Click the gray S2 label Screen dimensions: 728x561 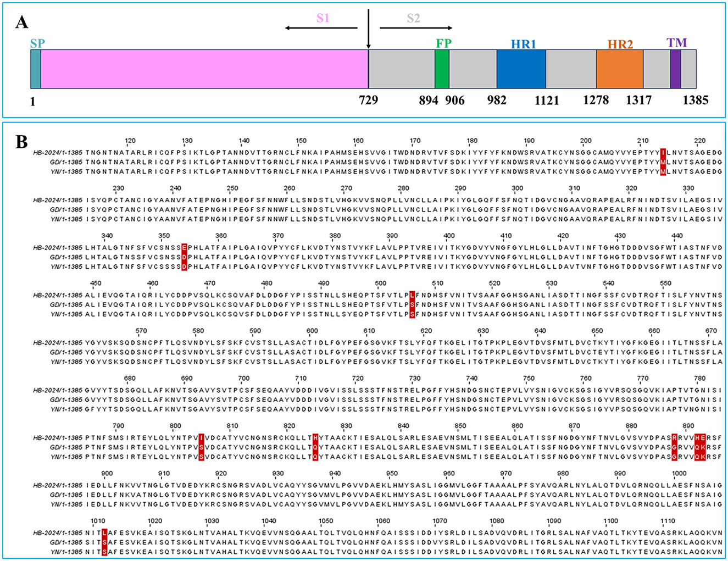(414, 18)
